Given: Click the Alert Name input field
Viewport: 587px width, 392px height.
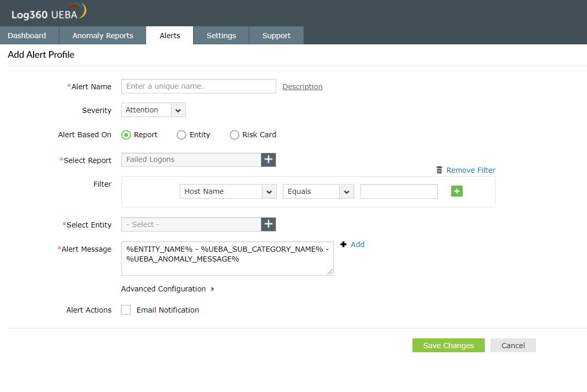Looking at the screenshot, I should 198,86.
